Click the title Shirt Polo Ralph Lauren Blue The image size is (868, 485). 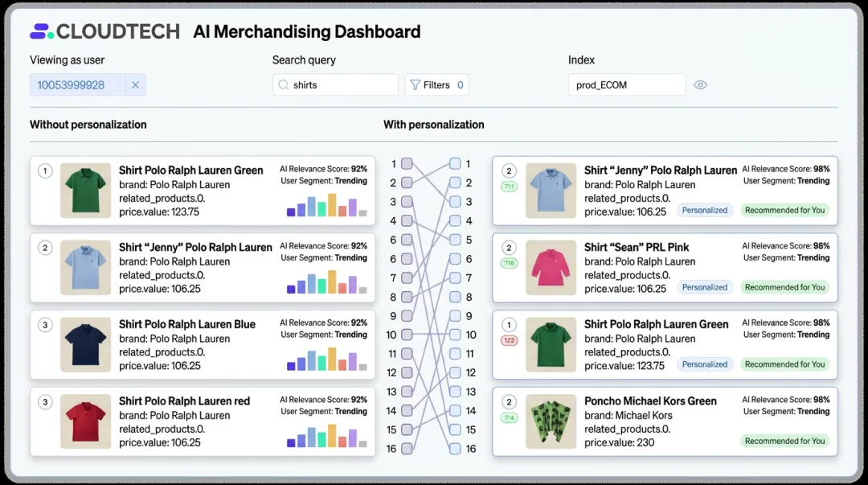(x=187, y=324)
